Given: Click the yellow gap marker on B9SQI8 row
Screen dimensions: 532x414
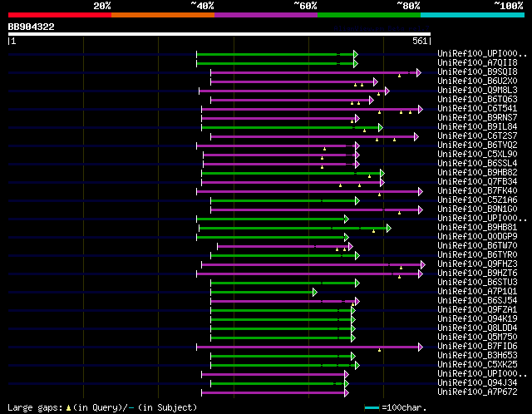Looking at the screenshot, I should (399, 76).
